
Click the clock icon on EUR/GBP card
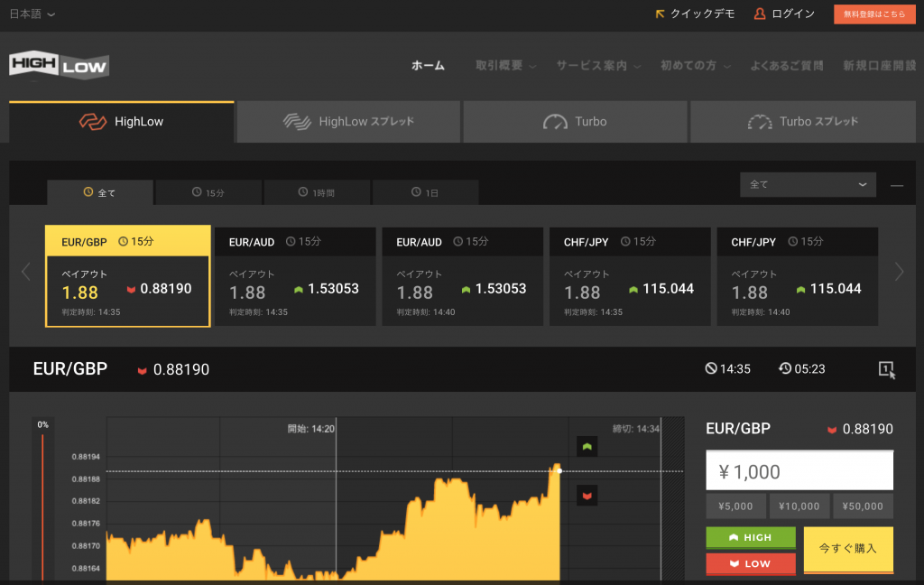tap(123, 241)
